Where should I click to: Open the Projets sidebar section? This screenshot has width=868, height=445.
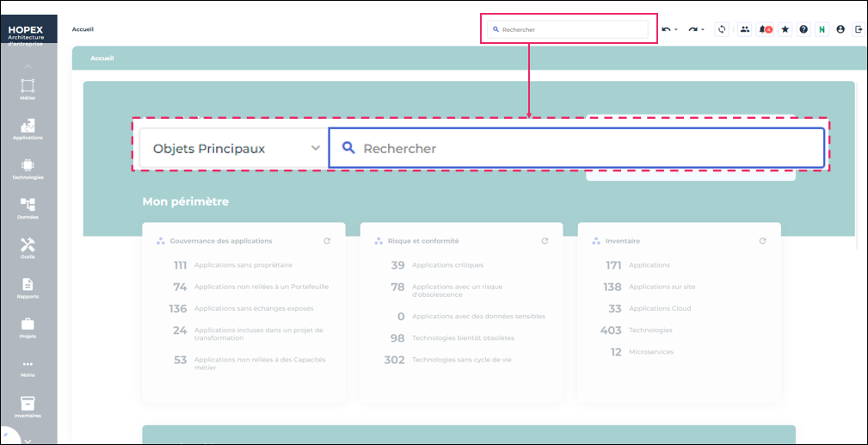coord(28,327)
